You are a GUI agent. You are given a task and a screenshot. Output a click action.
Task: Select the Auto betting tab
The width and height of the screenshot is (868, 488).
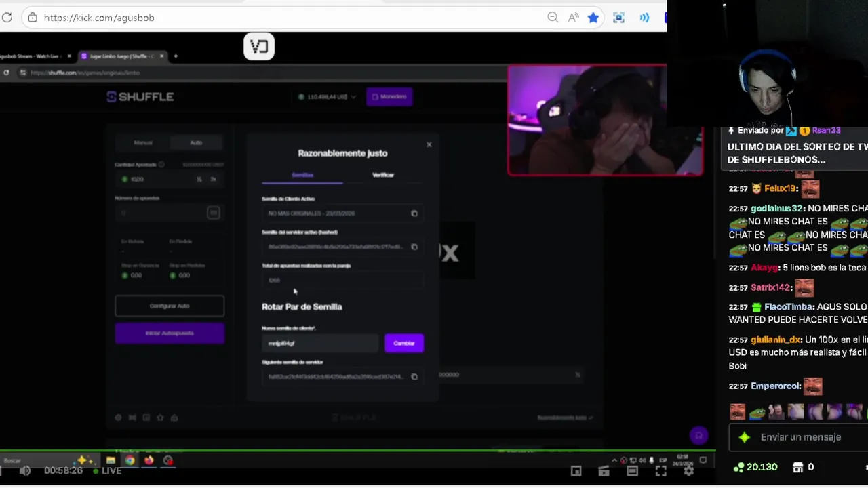(x=196, y=142)
